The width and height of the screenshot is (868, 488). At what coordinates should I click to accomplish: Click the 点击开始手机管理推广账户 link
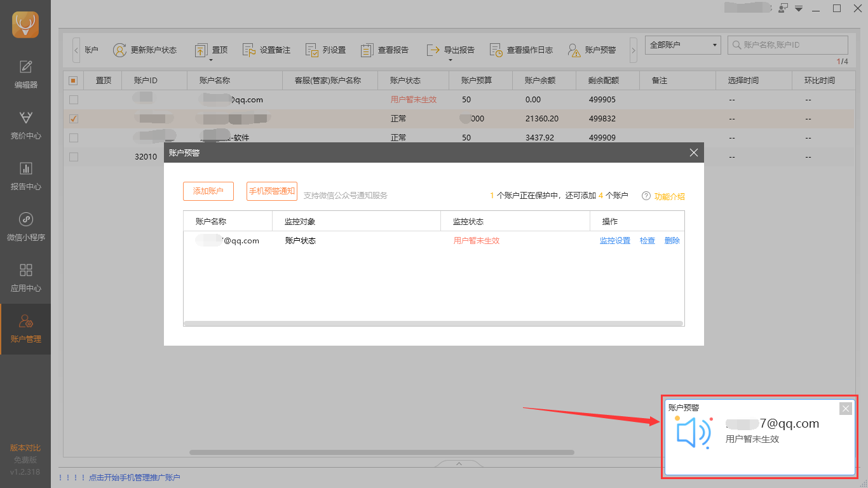coord(135,478)
